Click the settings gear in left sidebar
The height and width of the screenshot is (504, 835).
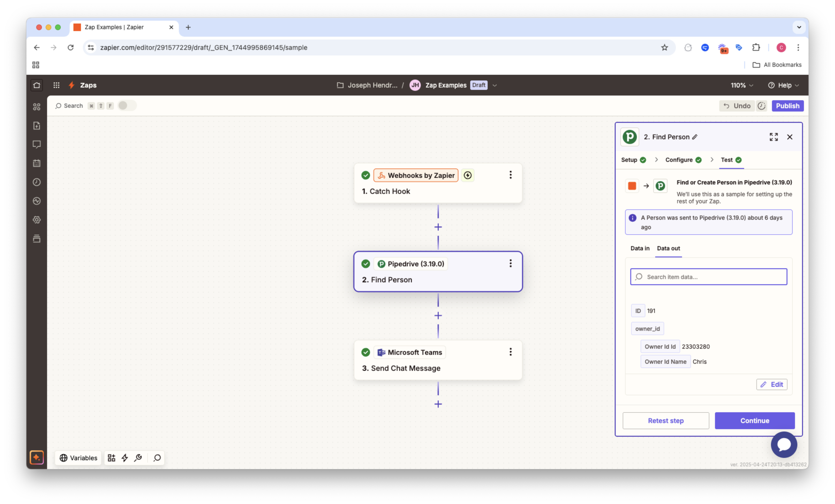pyautogui.click(x=37, y=220)
